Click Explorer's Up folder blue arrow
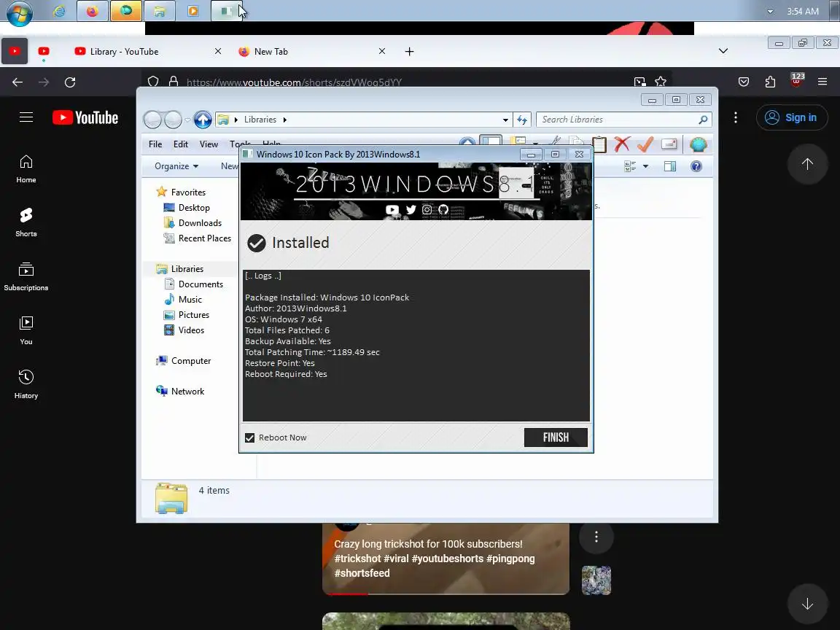Screen dimensions: 840x630 203,120
